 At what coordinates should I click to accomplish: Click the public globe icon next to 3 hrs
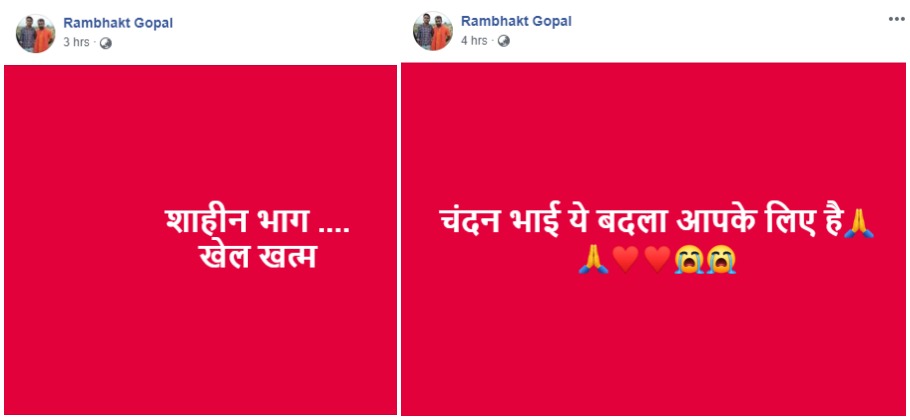(x=106, y=43)
